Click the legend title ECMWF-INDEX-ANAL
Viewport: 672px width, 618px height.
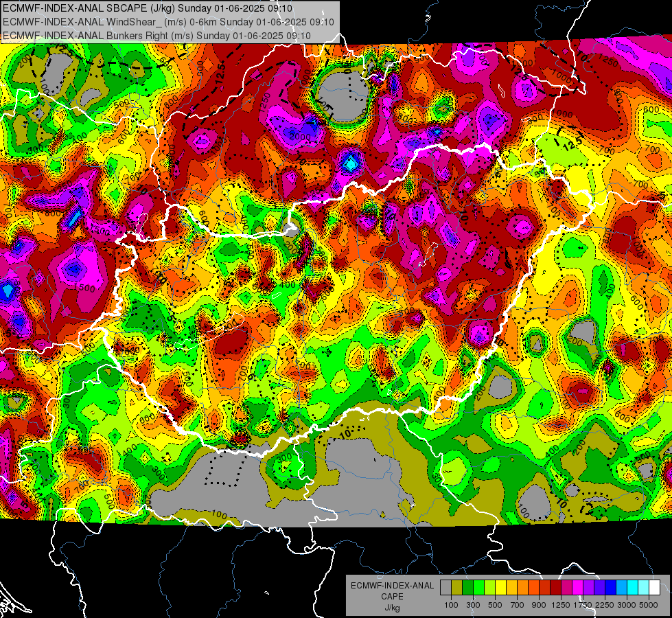(393, 586)
